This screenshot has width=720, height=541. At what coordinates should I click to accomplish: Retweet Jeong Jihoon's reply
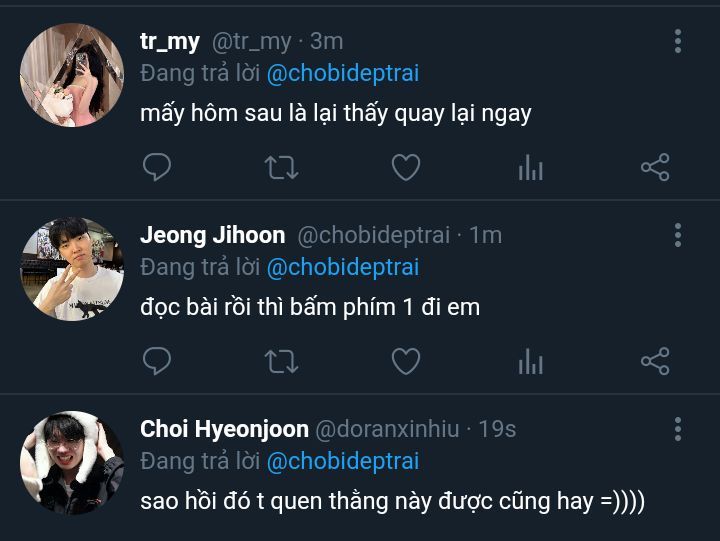281,361
